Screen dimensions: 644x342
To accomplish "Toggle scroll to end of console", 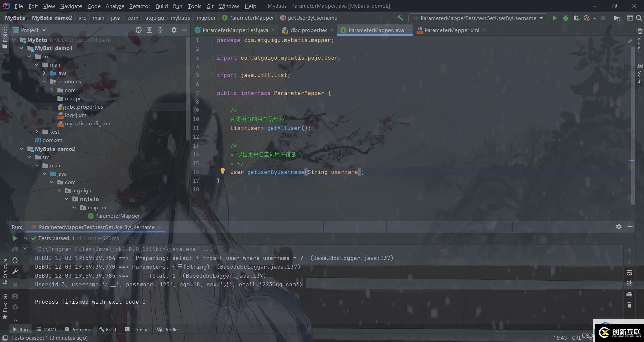I will tap(629, 283).
